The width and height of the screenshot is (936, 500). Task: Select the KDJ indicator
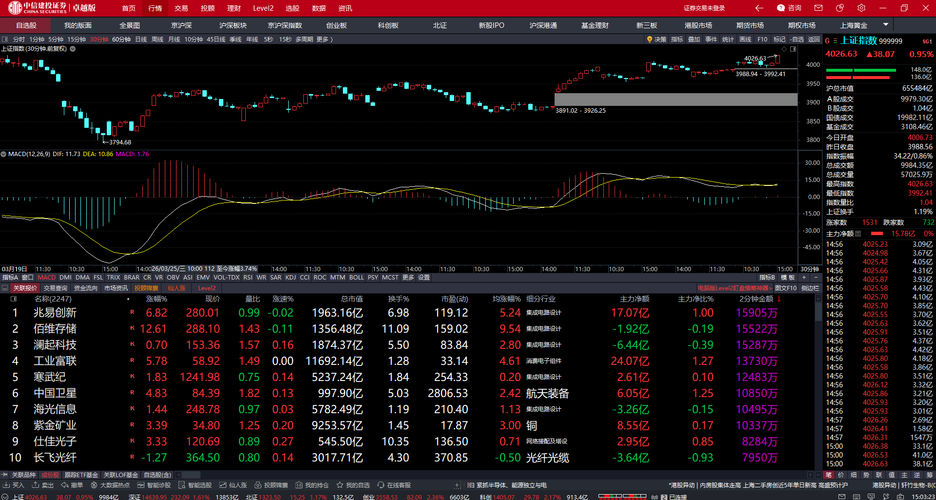290,277
